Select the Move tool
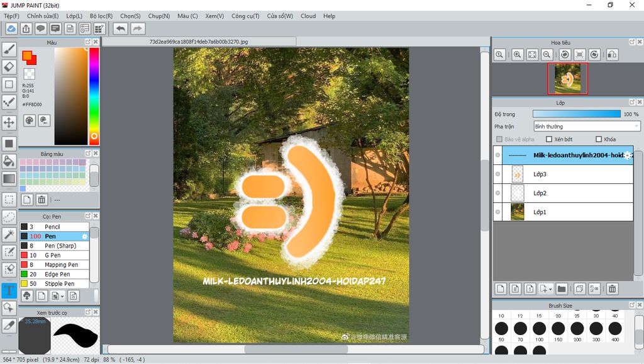This screenshot has width=644, height=364. click(x=9, y=122)
